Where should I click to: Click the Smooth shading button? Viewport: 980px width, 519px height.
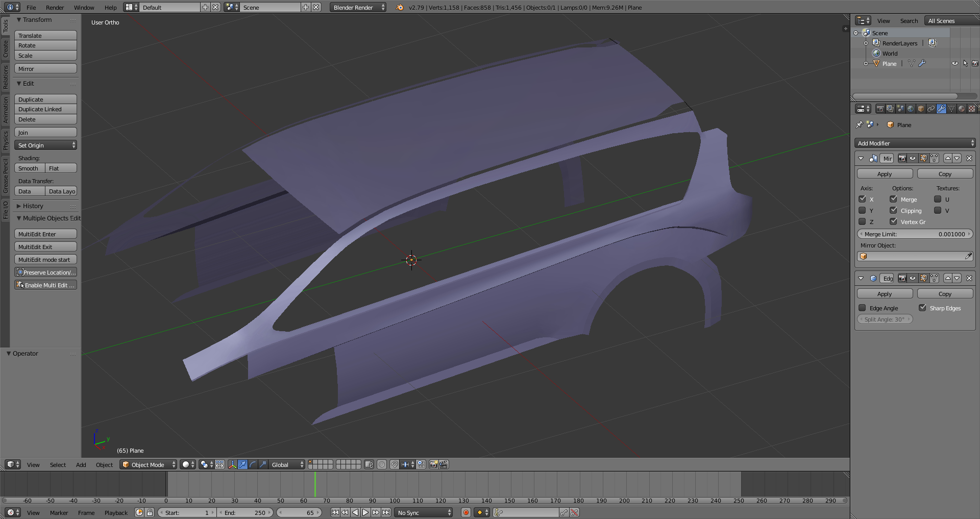tap(29, 168)
